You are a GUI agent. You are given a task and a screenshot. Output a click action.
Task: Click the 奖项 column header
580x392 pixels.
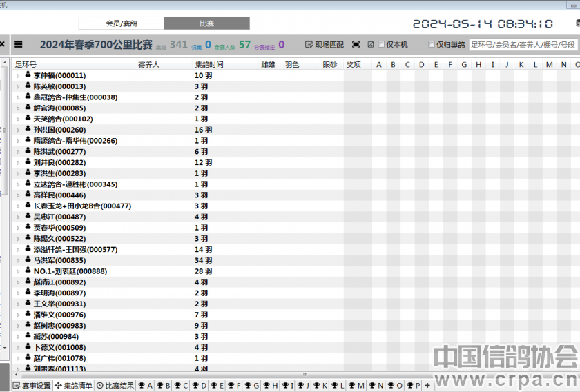click(x=358, y=64)
